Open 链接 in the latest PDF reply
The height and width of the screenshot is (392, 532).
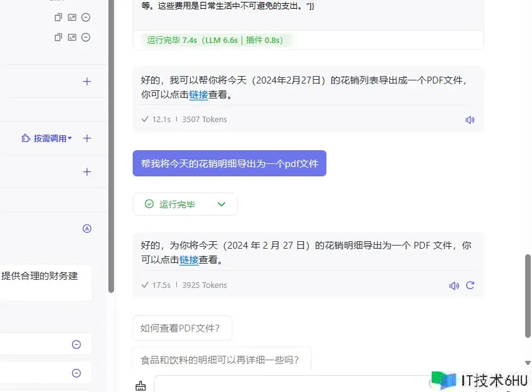coord(189,261)
